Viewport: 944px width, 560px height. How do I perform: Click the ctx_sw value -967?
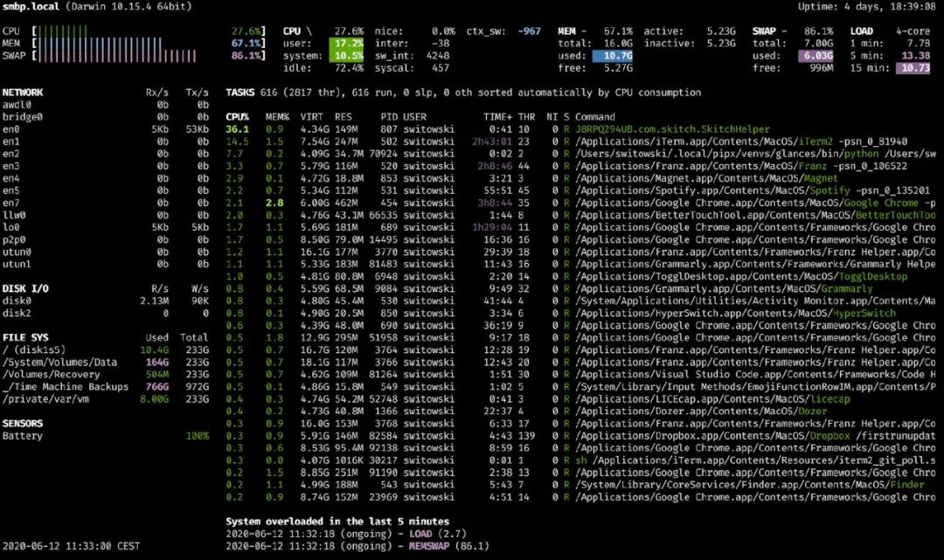coord(529,31)
